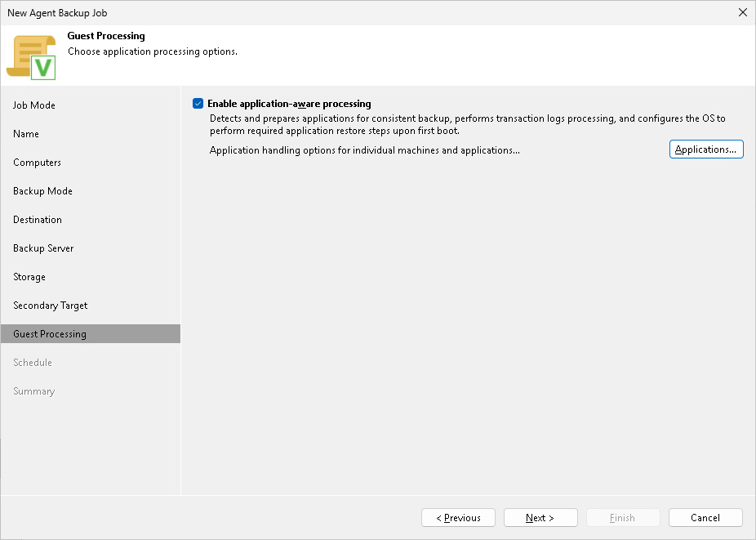Viewport: 756px width, 540px height.
Task: Cancel the New Agent Backup Job wizard
Action: tap(705, 517)
